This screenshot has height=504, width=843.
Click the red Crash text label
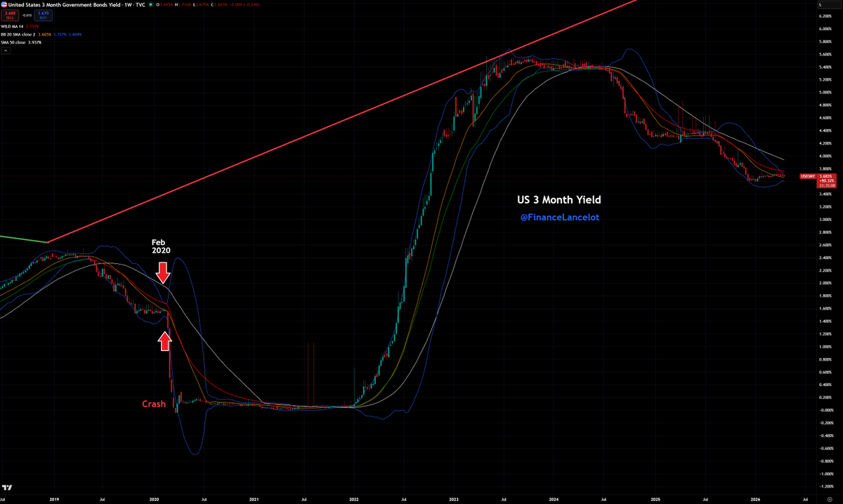coord(154,404)
